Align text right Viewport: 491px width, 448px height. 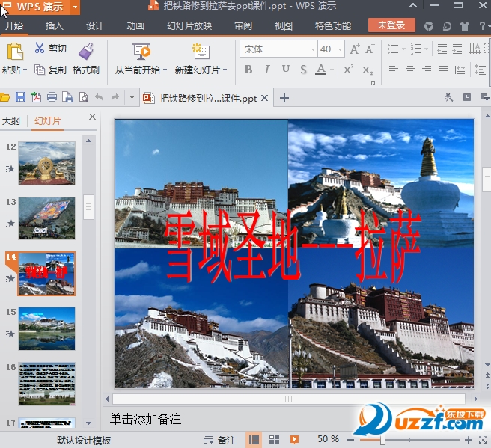click(427, 69)
